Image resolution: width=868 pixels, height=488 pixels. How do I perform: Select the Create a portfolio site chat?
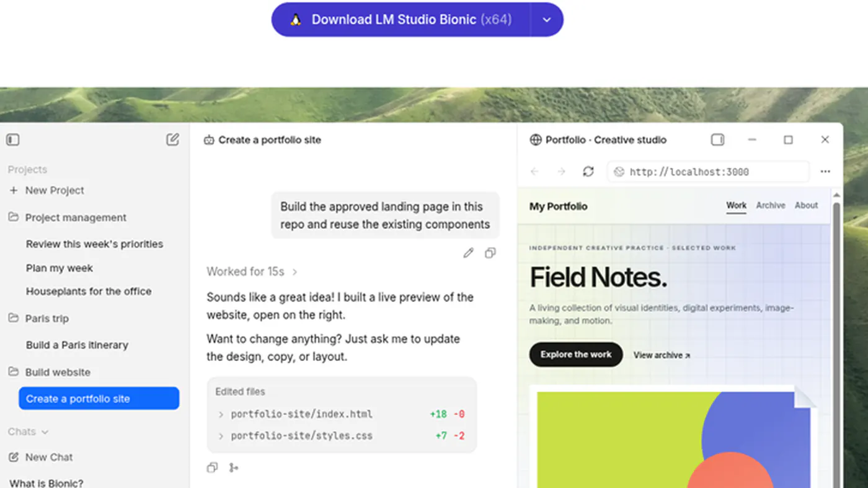click(99, 399)
